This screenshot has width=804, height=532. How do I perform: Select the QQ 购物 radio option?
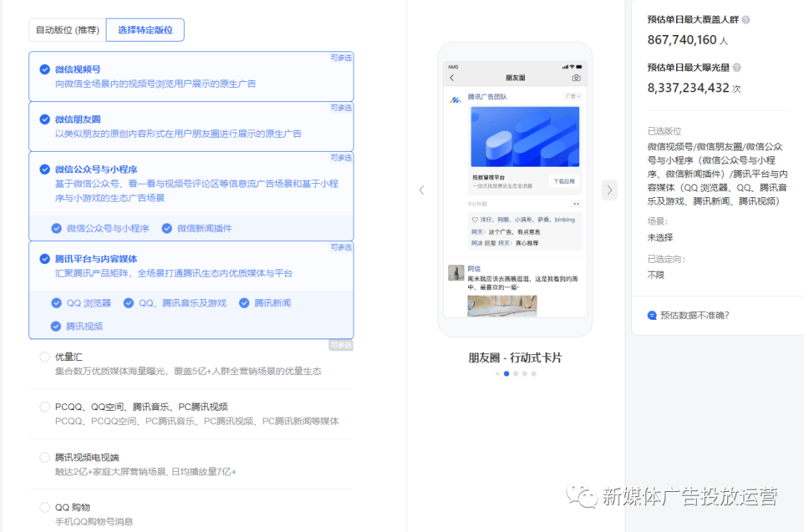(45, 507)
